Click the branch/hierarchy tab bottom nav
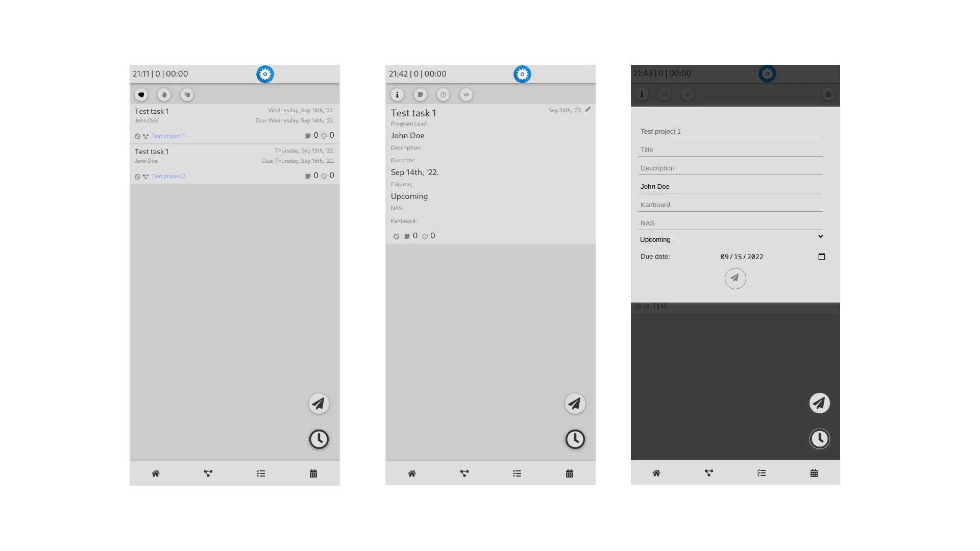The image size is (980, 551). click(x=208, y=473)
